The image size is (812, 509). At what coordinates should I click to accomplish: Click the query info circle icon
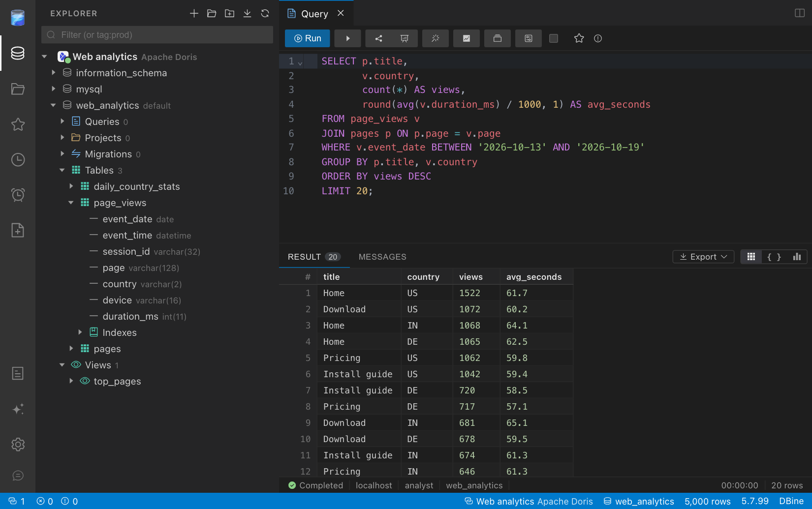tap(598, 38)
